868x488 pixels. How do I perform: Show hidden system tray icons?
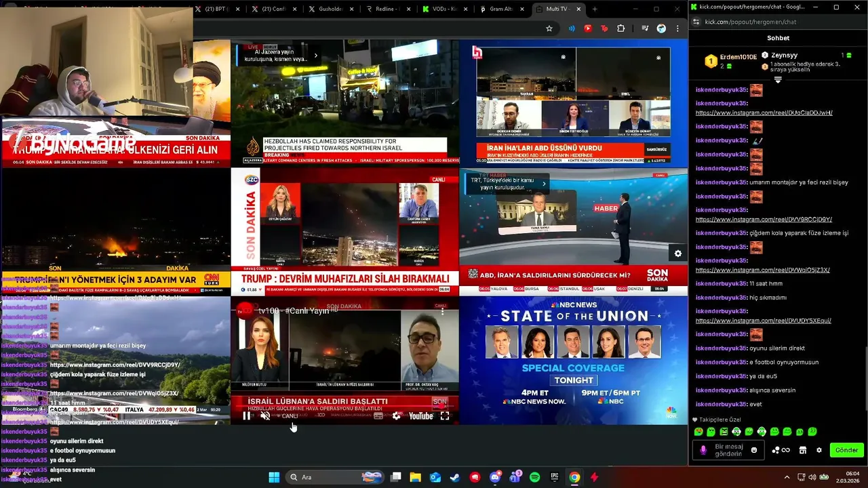point(787,477)
